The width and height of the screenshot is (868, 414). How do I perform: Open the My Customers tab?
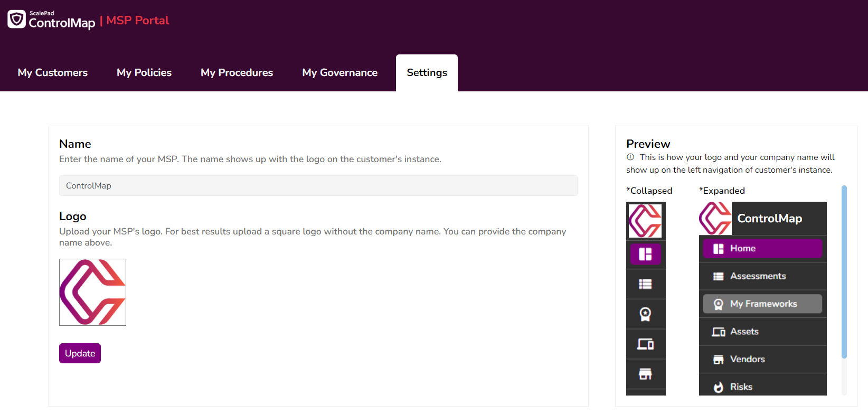coord(53,73)
